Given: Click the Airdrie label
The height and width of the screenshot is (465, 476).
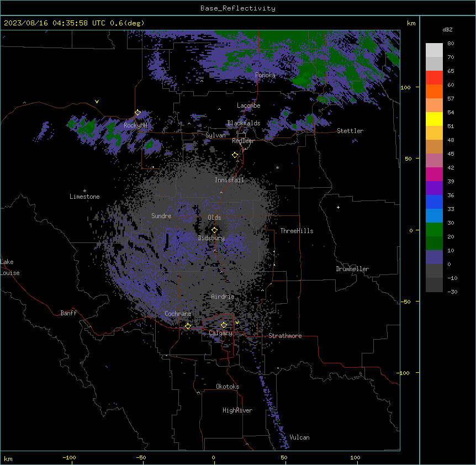Looking at the screenshot, I should tap(223, 297).
